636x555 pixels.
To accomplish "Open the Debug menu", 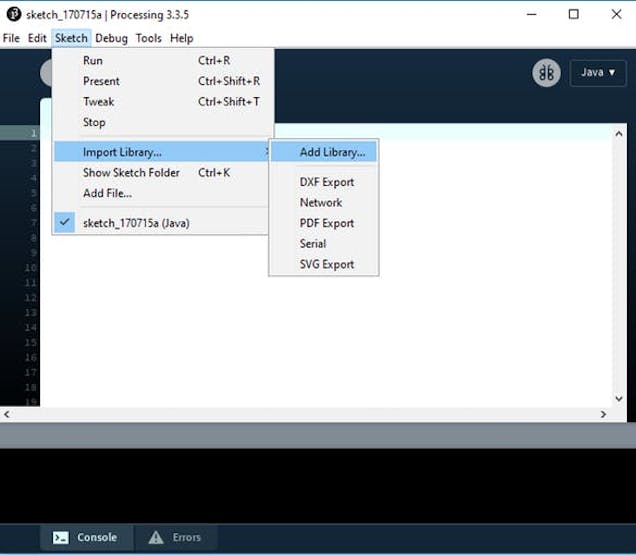I will tap(111, 38).
